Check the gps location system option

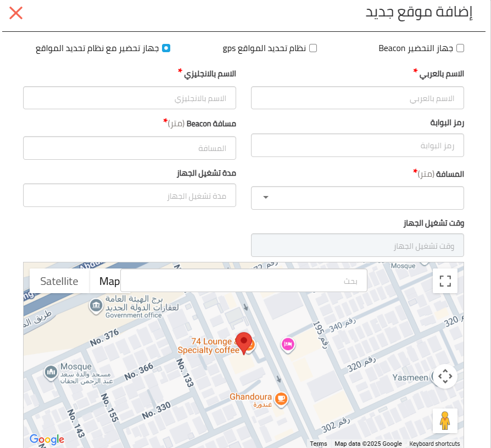[313, 48]
